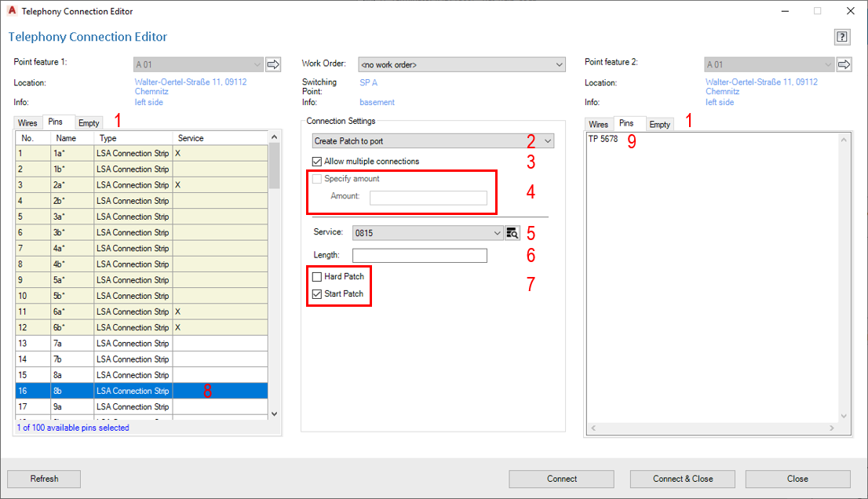Screen dimensions: 868x499
Task: Switch to left panel Empty tab
Action: tap(89, 123)
